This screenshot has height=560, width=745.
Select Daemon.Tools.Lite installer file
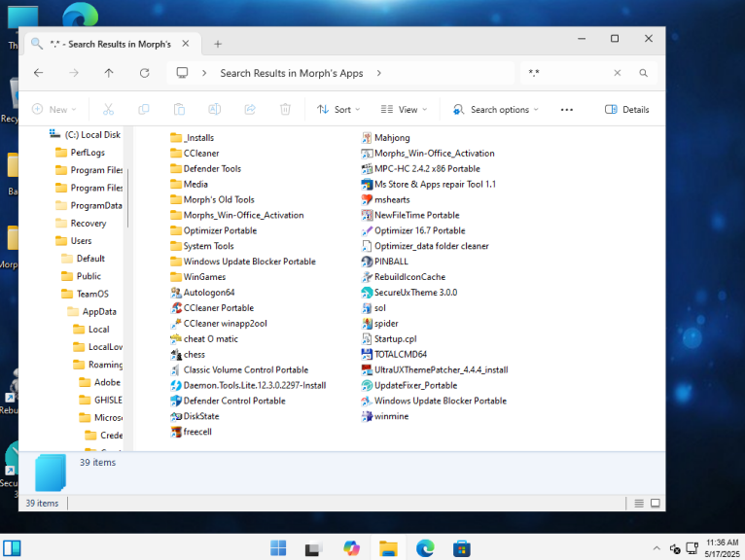[x=248, y=386]
